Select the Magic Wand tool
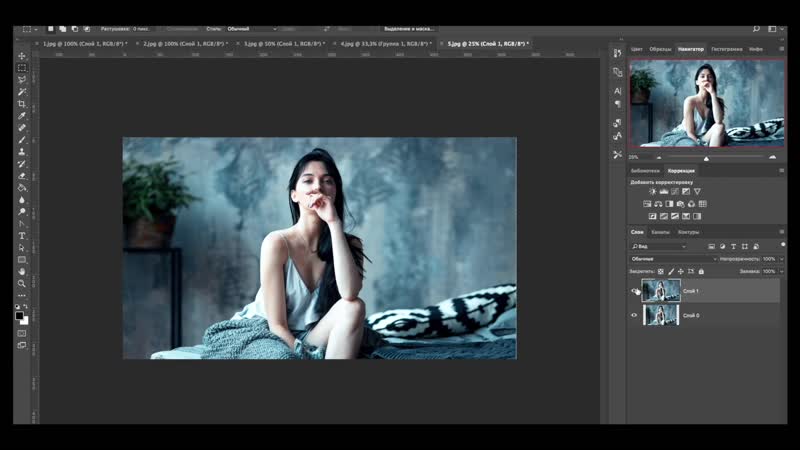 [21, 92]
